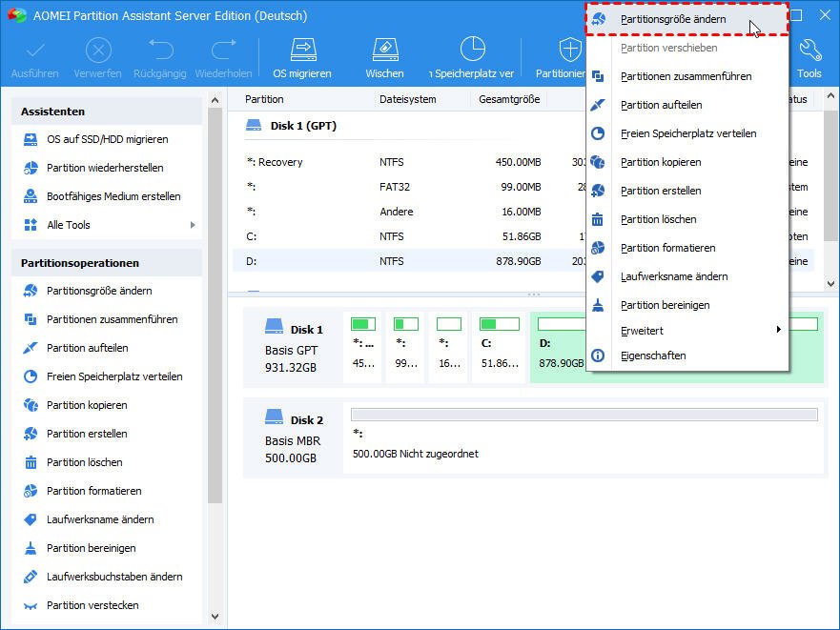840x630 pixels.
Task: Click the Alle Tools grid icon in the sidebar
Action: tap(31, 225)
